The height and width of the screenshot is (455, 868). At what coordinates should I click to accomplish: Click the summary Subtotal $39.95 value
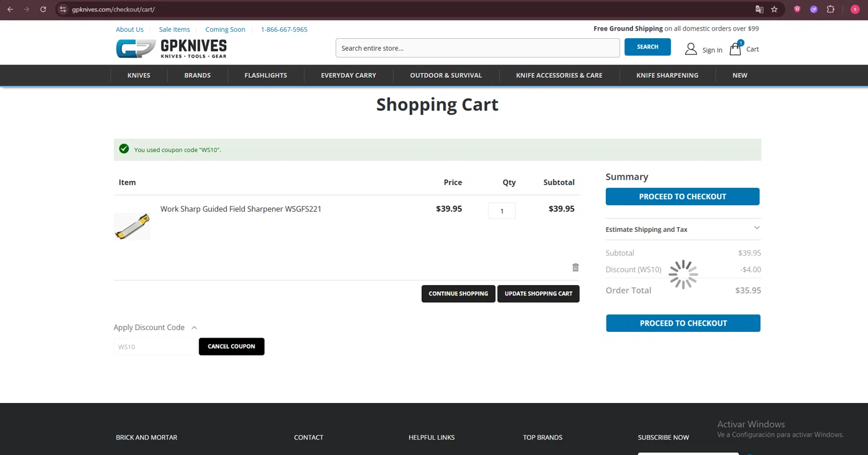pyautogui.click(x=749, y=253)
